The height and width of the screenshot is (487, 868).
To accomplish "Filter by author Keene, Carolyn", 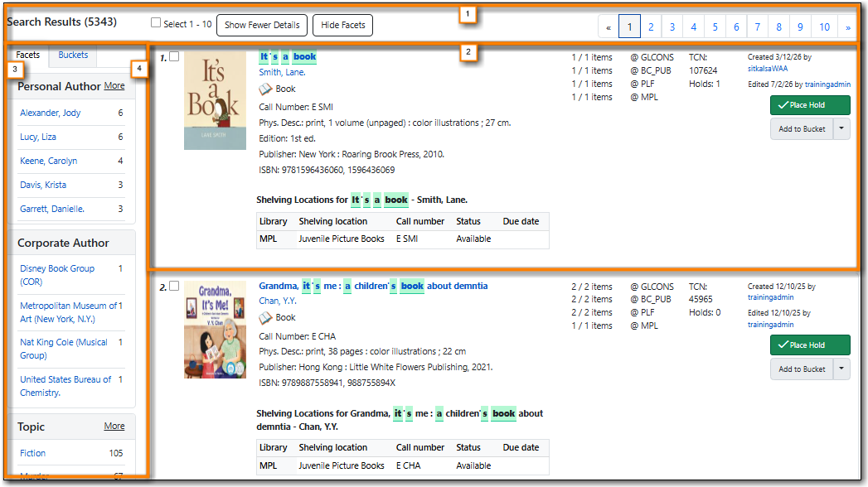I will (48, 161).
